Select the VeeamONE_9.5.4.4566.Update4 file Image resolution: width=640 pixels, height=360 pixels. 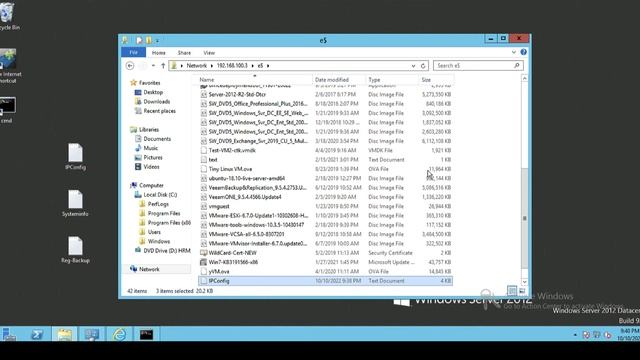point(245,197)
